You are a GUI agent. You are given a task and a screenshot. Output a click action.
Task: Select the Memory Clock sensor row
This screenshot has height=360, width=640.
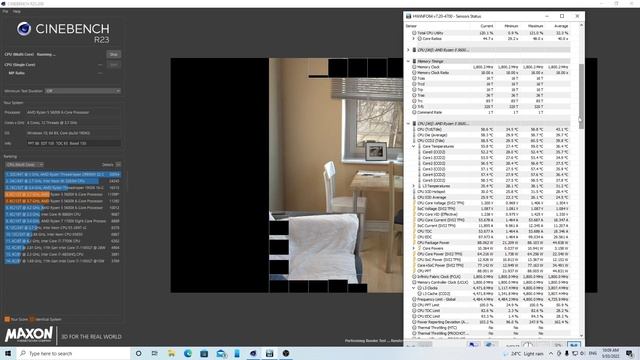tap(491, 67)
